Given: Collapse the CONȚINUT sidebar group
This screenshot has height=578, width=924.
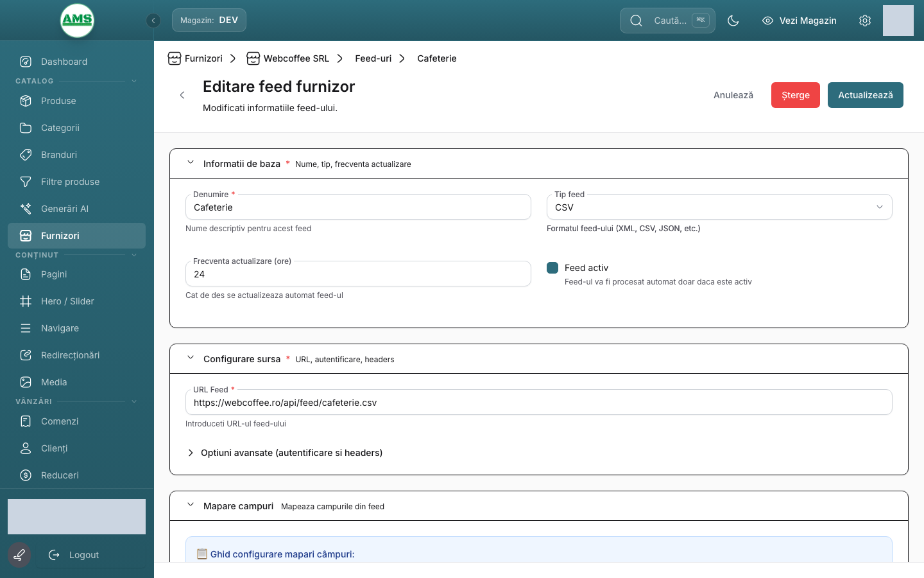Looking at the screenshot, I should point(134,255).
